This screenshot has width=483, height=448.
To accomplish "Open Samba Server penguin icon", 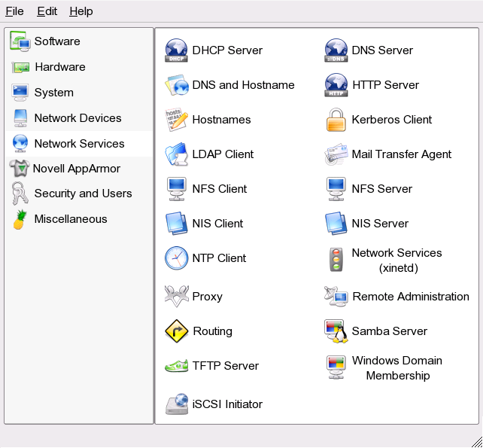I will click(336, 331).
